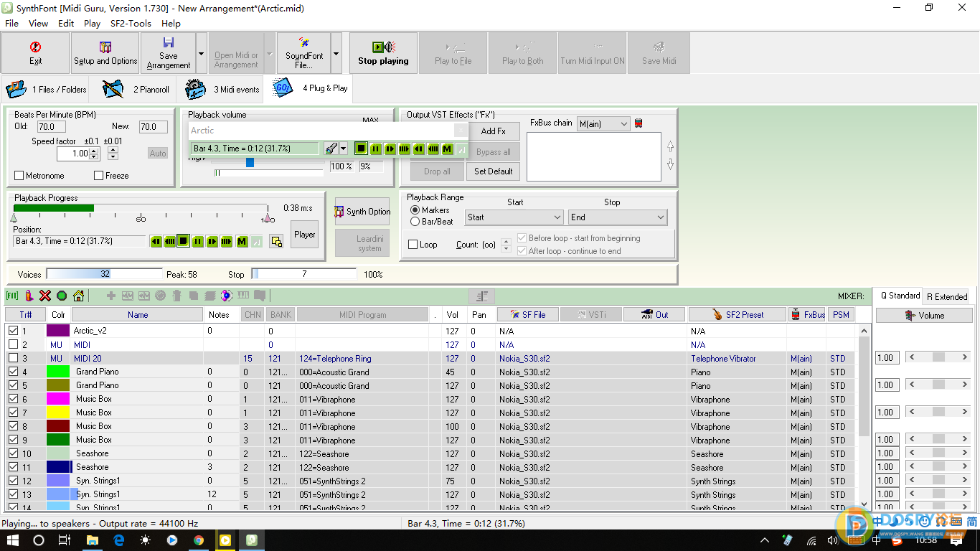Uncheck track 4 Grand Piano checkbox
Viewport: 980px width, 551px height.
[x=13, y=372]
